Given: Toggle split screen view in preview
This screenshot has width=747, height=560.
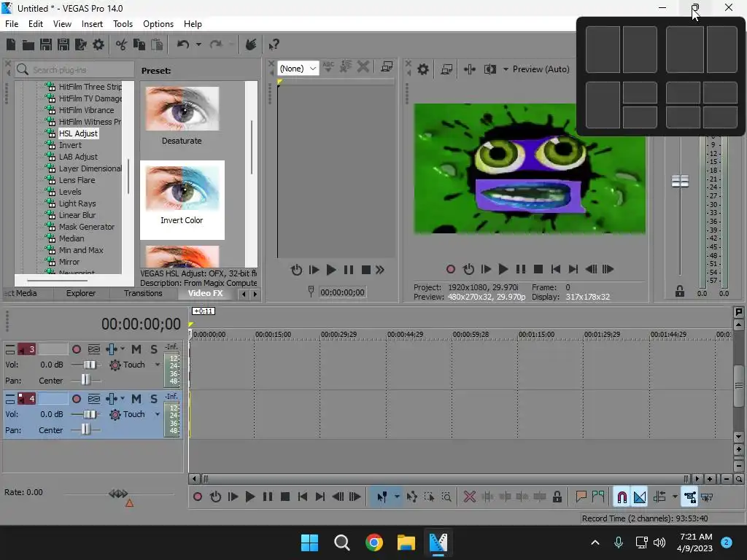Looking at the screenshot, I should click(x=489, y=69).
